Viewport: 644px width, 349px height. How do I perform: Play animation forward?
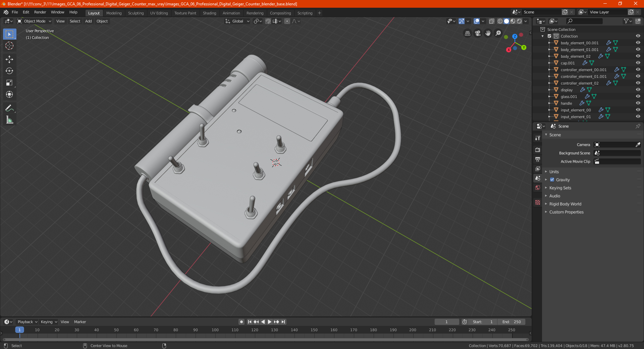click(270, 322)
